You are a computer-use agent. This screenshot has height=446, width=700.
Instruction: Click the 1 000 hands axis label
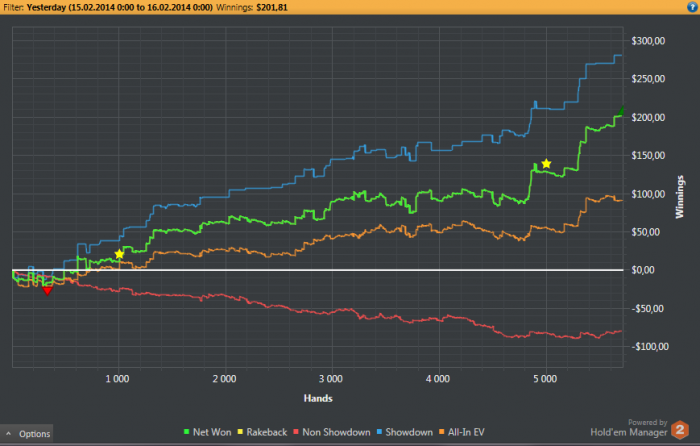117,379
